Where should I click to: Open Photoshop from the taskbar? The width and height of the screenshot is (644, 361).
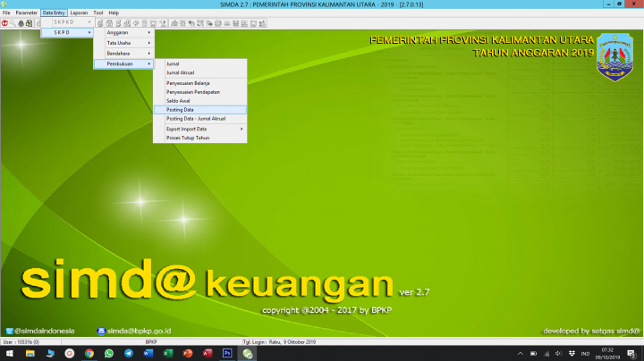(227, 353)
